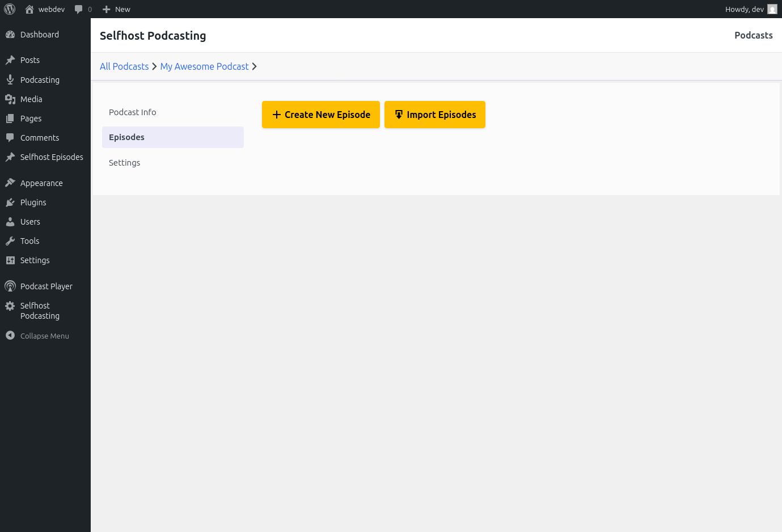Image resolution: width=782 pixels, height=532 pixels.
Task: Click the Users person icon
Action: (10, 222)
